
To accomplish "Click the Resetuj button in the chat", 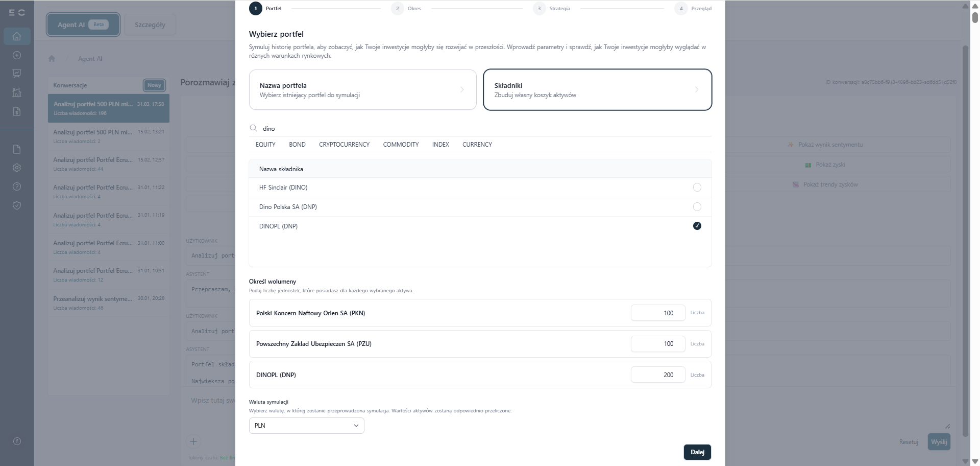I will point(909,442).
